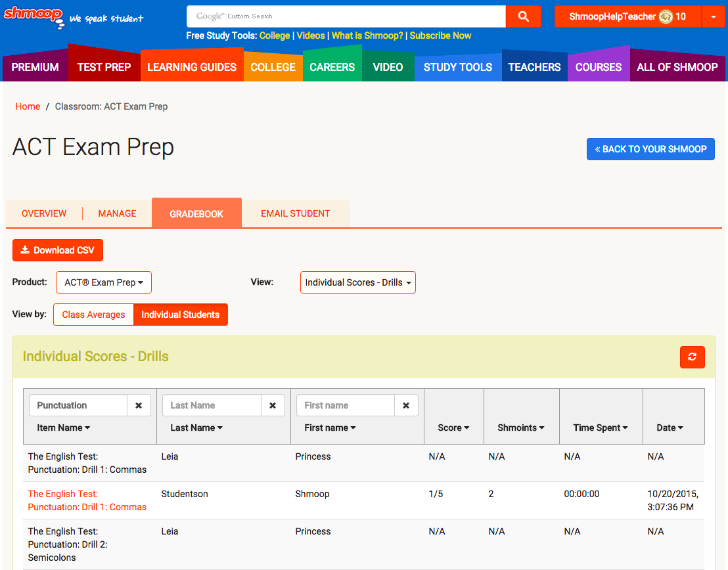
Task: Click the 00:00:00 time spent cell
Action: click(581, 494)
